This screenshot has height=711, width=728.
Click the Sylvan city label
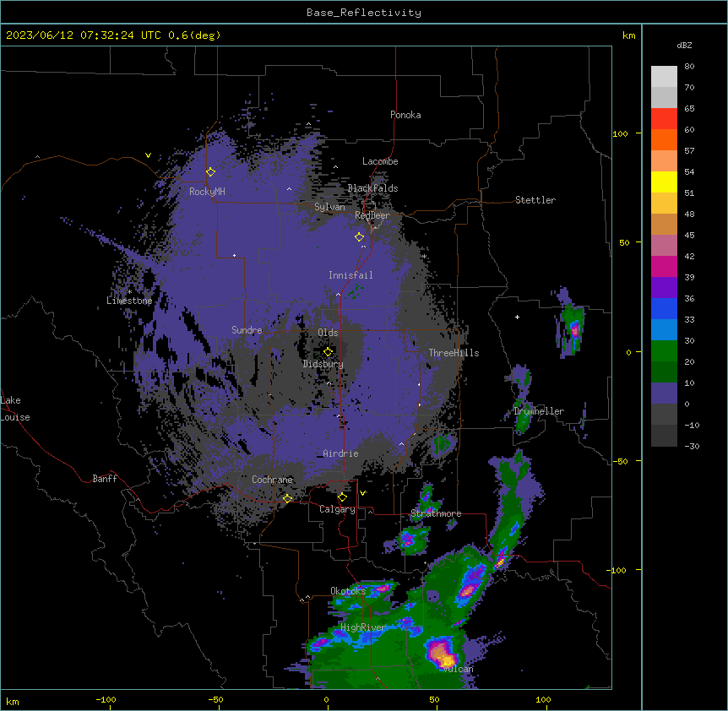(x=329, y=207)
